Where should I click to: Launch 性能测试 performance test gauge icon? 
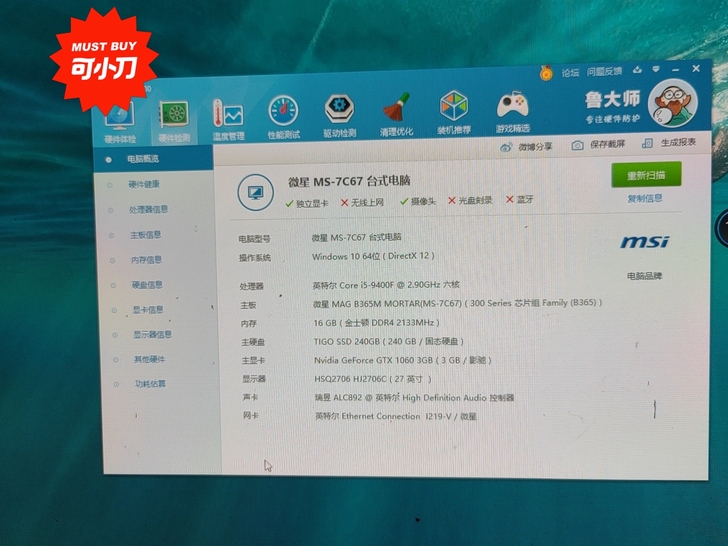pos(283,113)
